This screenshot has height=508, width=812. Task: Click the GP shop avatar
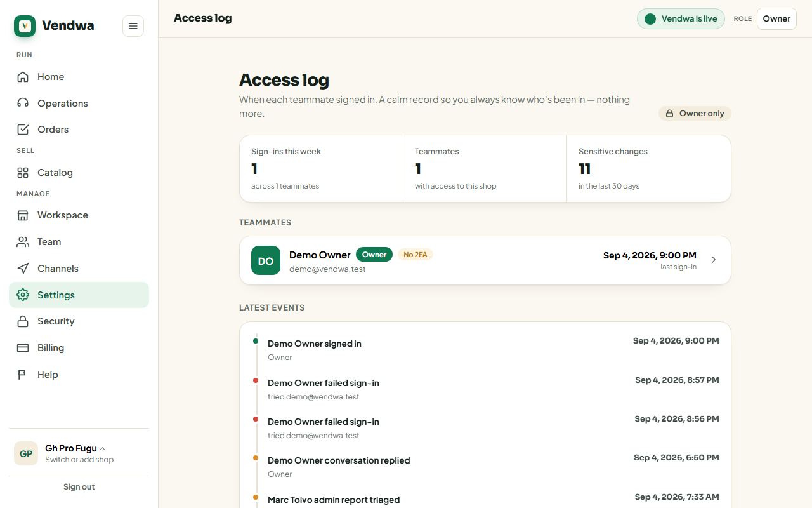tap(26, 453)
